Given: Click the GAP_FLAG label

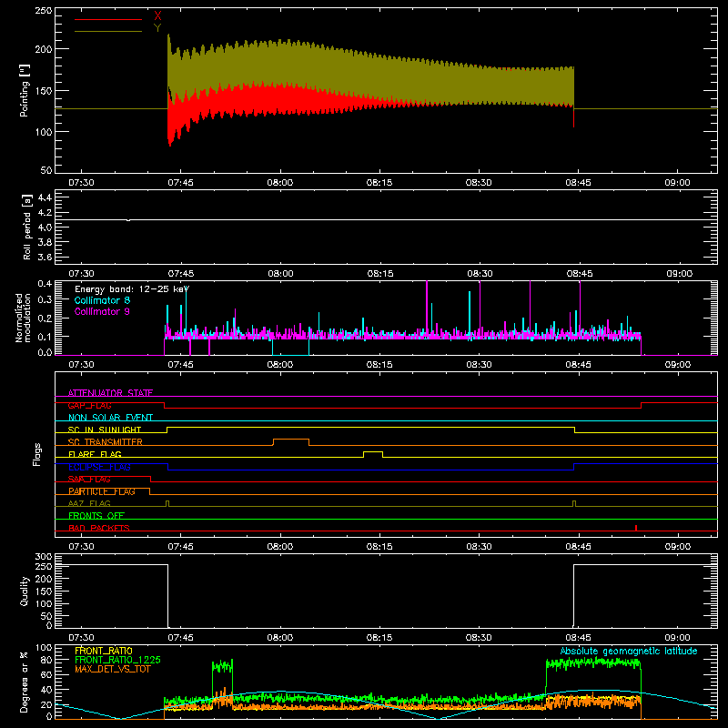Looking at the screenshot, I should tap(89, 405).
